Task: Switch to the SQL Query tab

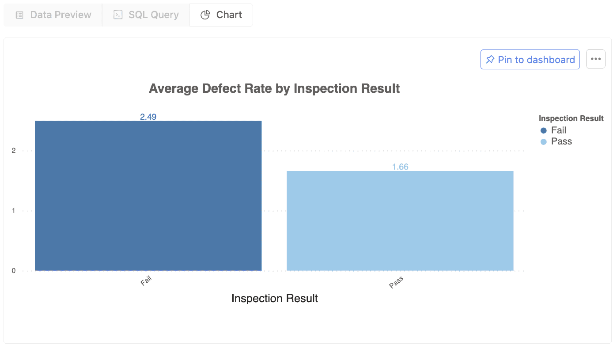Action: [x=146, y=15]
